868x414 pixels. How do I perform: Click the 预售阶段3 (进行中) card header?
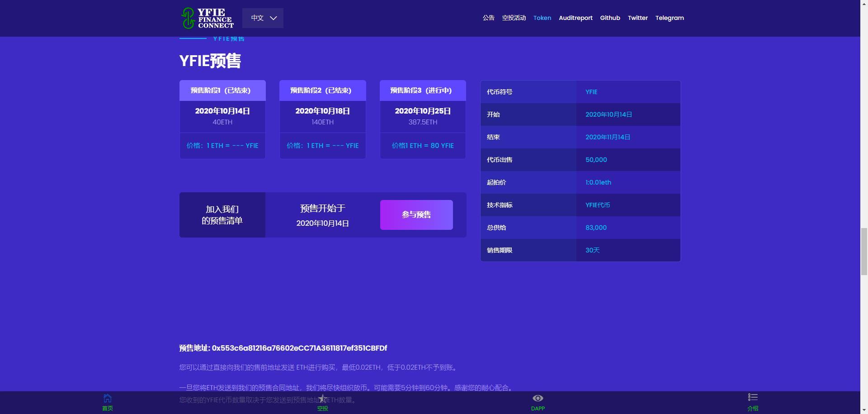422,90
